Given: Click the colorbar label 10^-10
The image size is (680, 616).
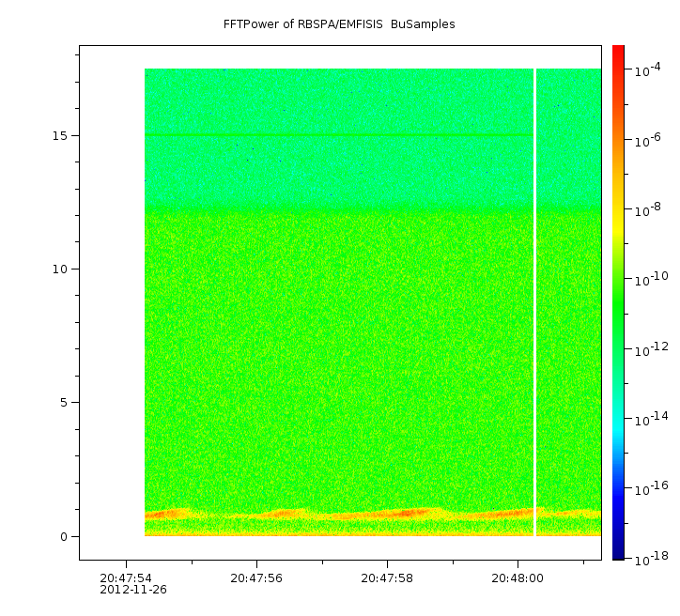Looking at the screenshot, I should pos(649,280).
